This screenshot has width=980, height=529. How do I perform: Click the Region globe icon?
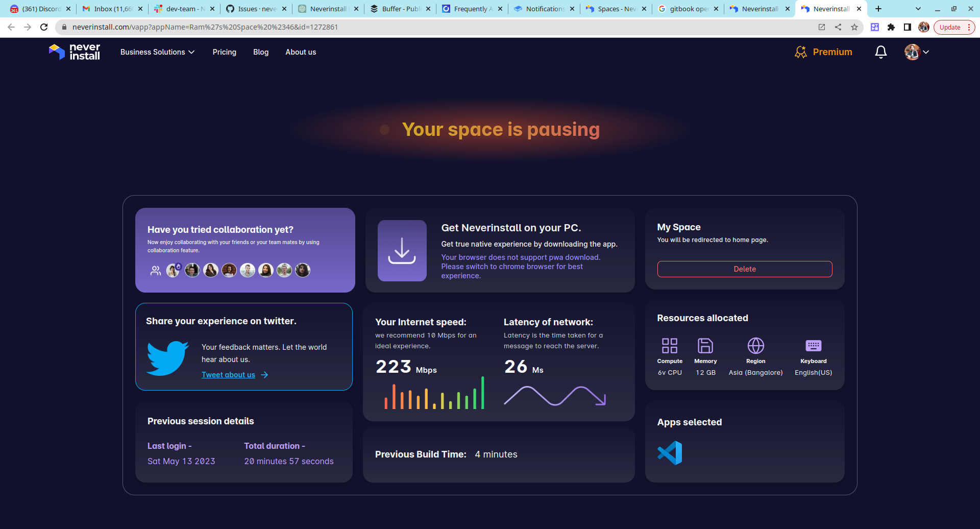point(755,346)
